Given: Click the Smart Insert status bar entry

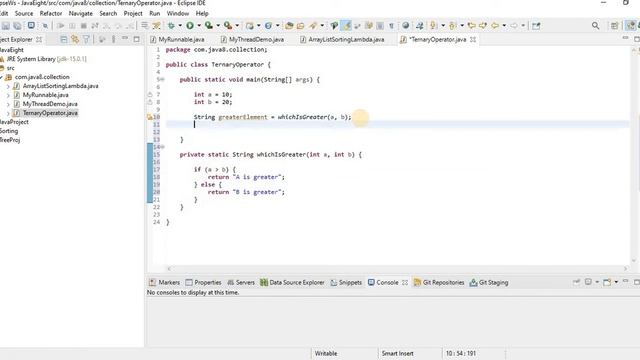Looking at the screenshot, I should pyautogui.click(x=397, y=353).
